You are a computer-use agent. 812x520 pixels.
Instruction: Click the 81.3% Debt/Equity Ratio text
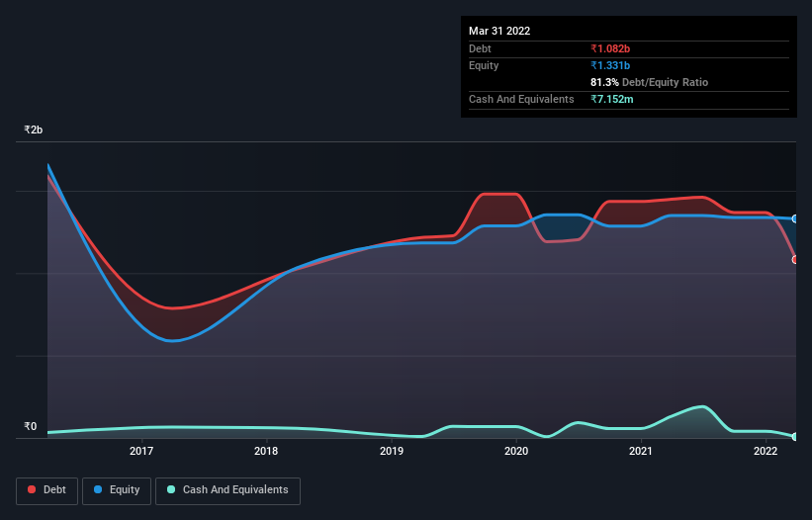click(650, 82)
